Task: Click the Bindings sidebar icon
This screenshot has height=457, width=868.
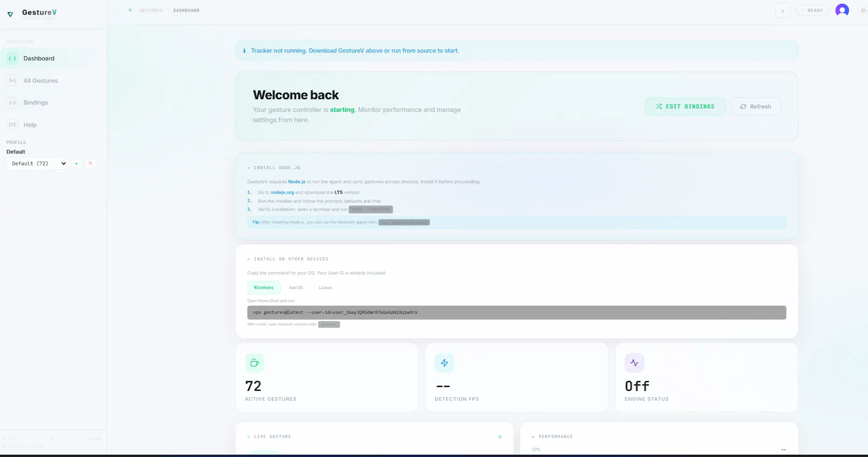Action: click(x=12, y=102)
